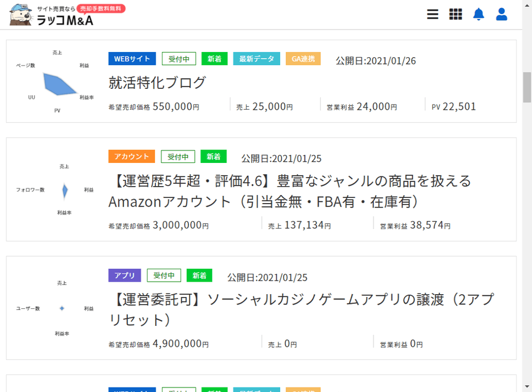Image resolution: width=532 pixels, height=392 pixels.
Task: Toggle the 受付中 status on 就活特化ブログ
Action: 179,58
